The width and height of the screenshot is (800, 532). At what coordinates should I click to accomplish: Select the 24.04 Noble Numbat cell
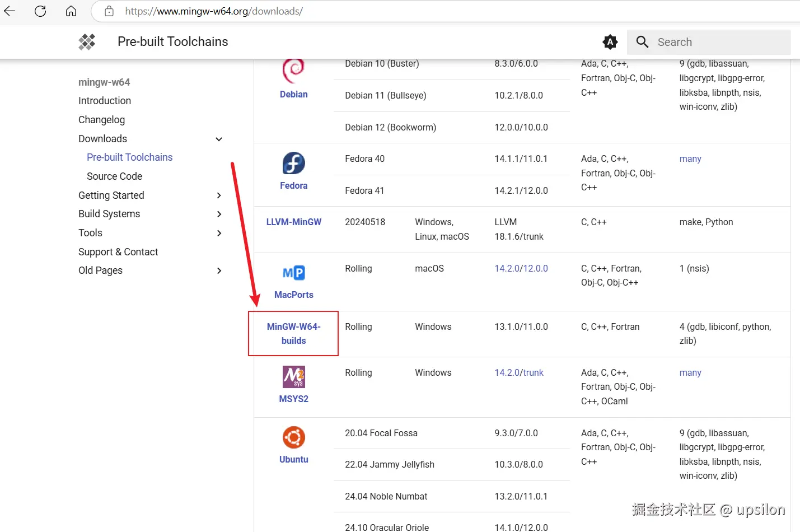[x=386, y=497]
